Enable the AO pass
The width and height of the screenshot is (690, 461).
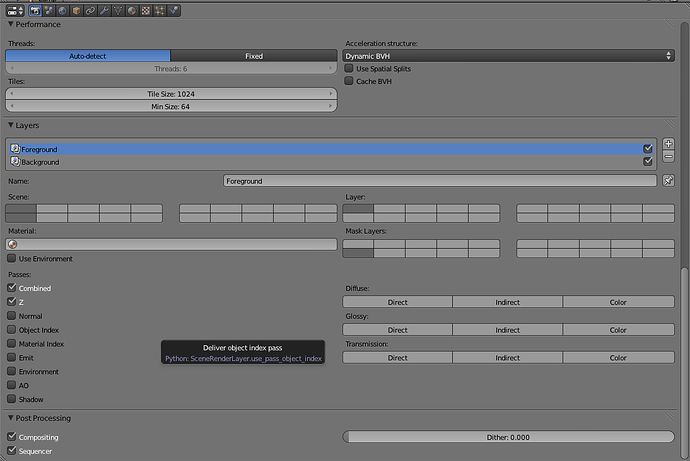(x=12, y=385)
